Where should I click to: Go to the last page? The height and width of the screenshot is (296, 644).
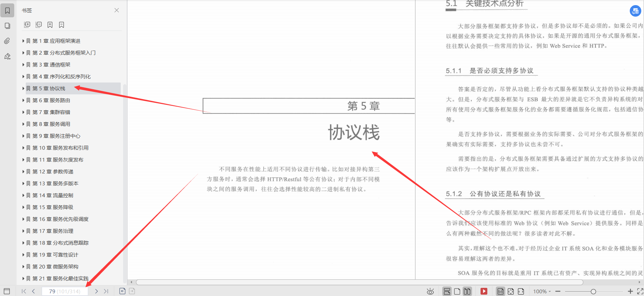point(106,291)
